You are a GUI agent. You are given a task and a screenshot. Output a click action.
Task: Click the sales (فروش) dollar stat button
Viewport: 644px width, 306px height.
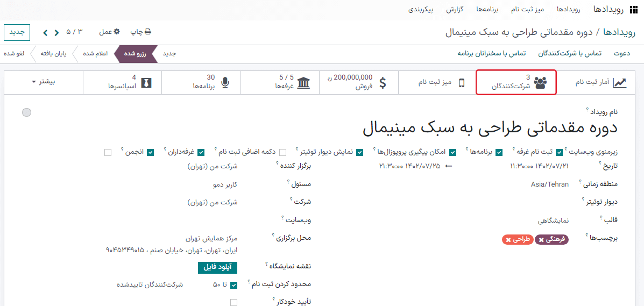coord(383,82)
